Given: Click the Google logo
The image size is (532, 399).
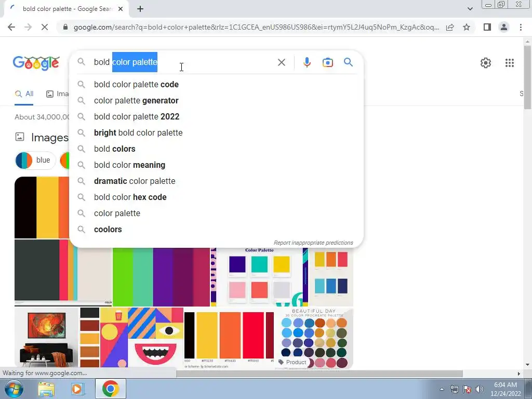Looking at the screenshot, I should point(36,63).
